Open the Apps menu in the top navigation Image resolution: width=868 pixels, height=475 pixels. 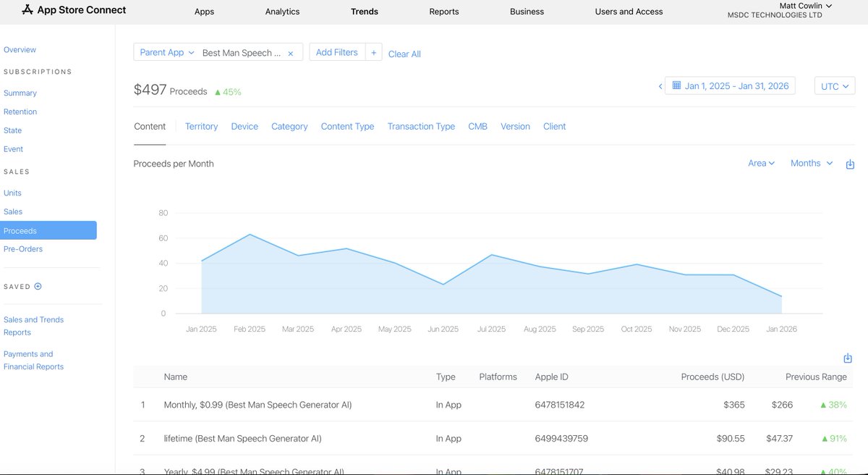tap(205, 12)
